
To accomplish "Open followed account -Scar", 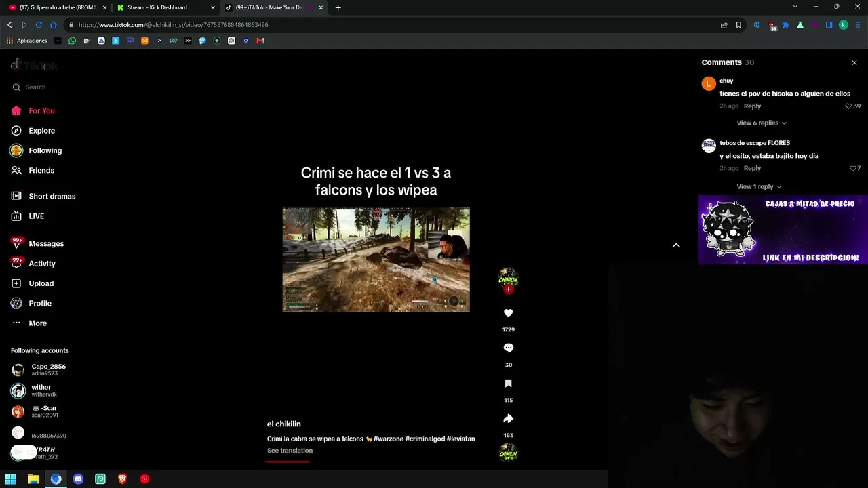I will pos(35,411).
